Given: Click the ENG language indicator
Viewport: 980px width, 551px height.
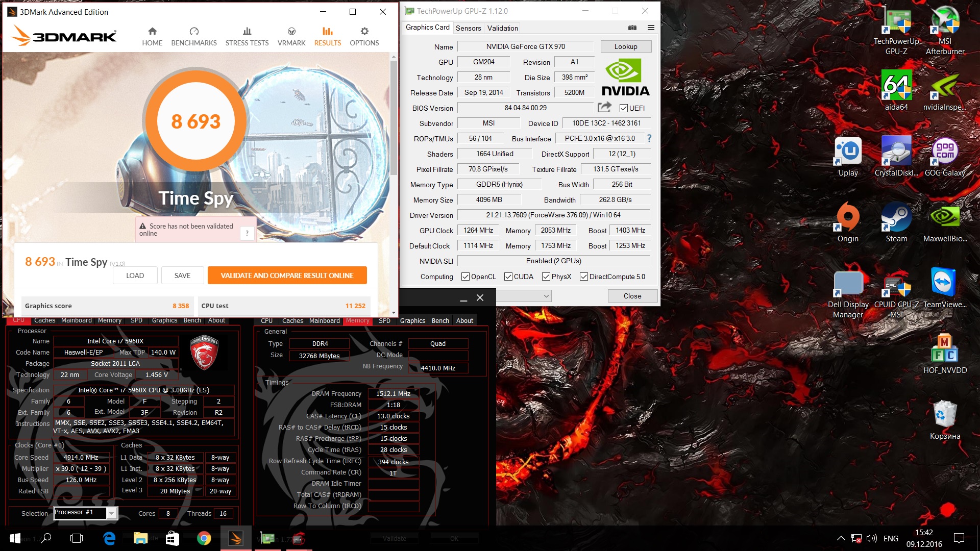Looking at the screenshot, I should click(891, 538).
